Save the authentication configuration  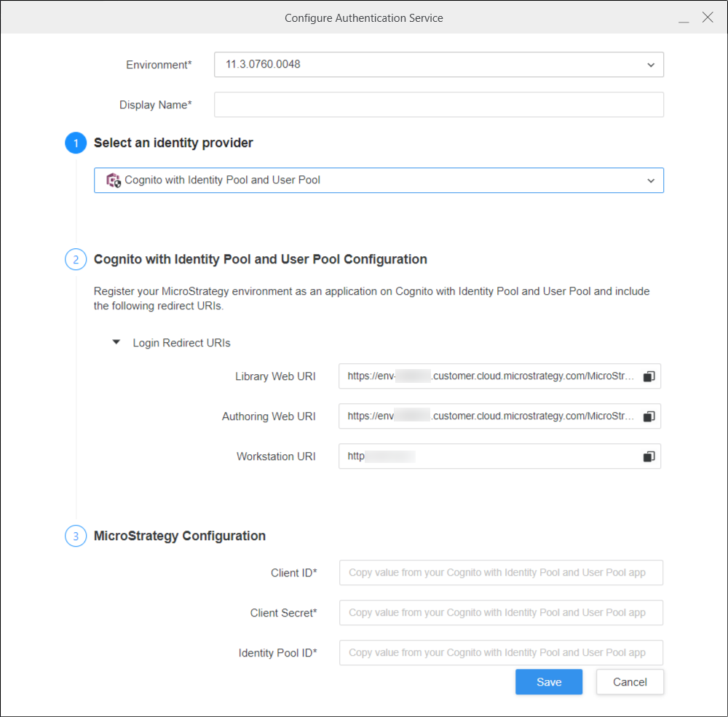click(548, 682)
